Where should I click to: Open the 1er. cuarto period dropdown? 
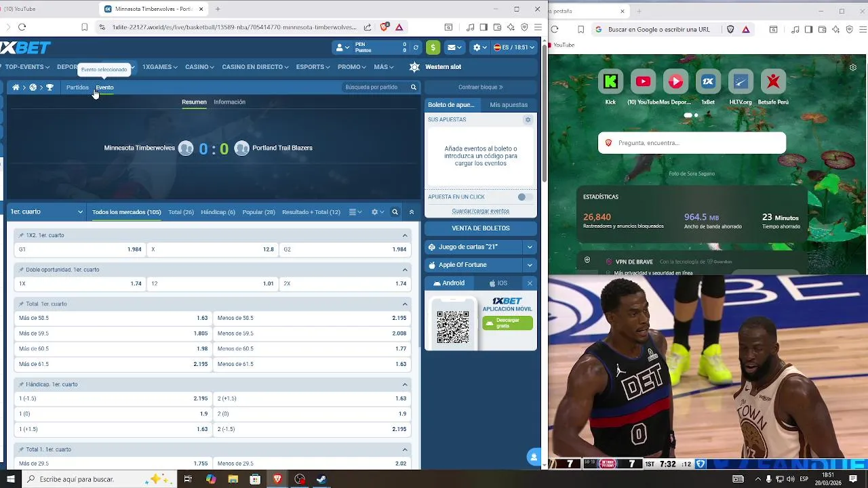(x=46, y=212)
